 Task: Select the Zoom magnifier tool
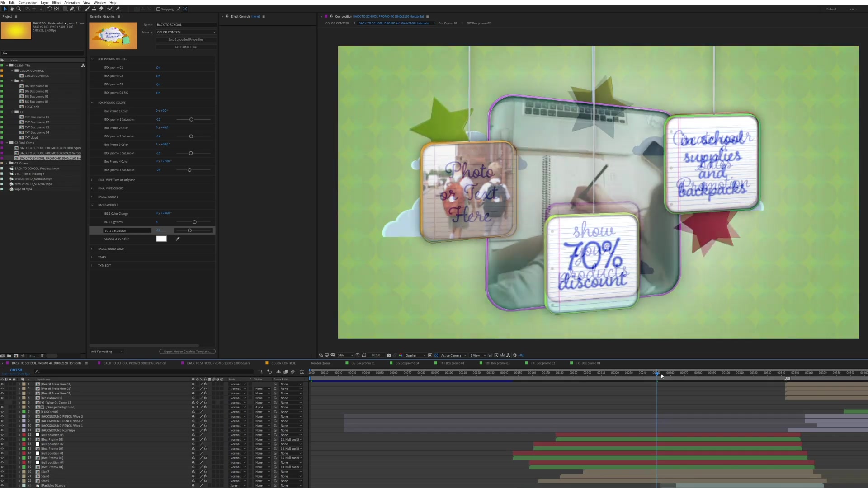click(19, 9)
